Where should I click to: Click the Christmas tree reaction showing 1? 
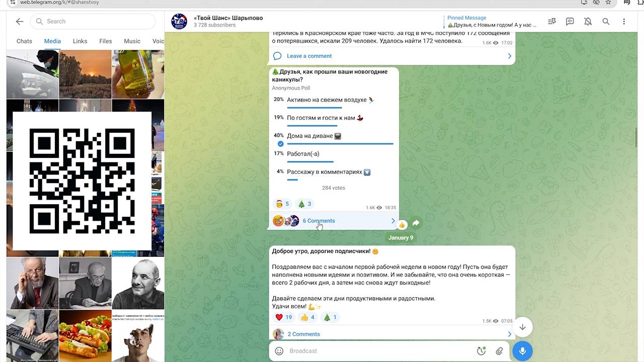coord(330,317)
